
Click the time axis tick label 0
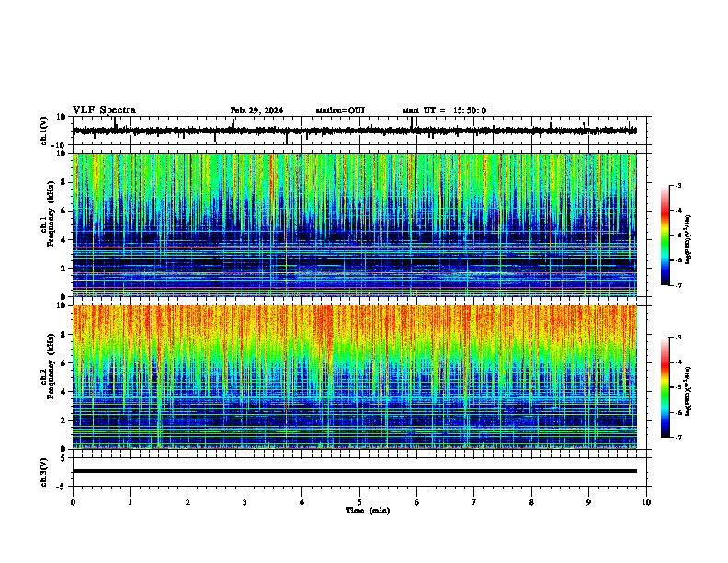(73, 501)
